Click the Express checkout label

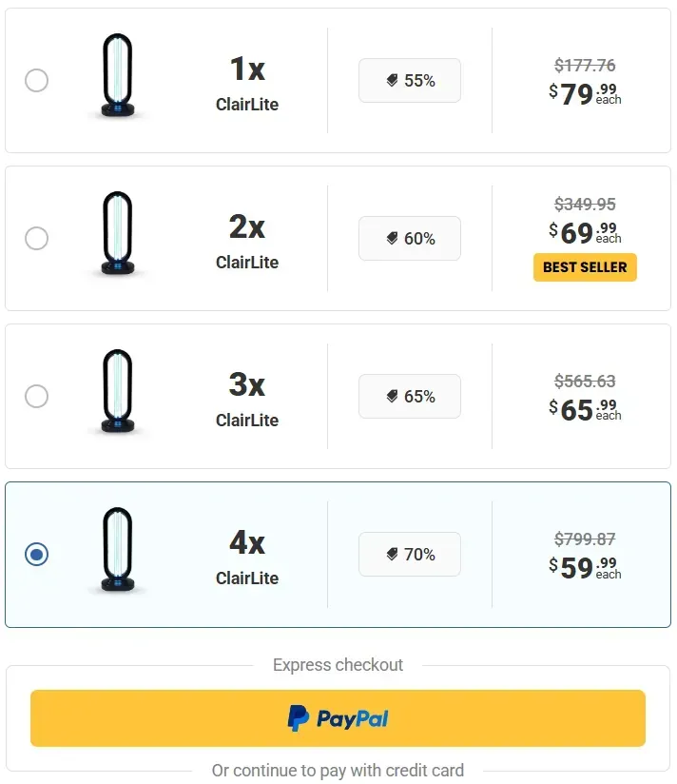(338, 664)
